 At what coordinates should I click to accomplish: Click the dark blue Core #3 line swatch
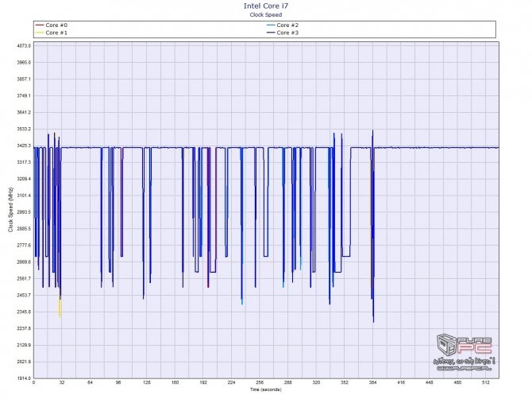click(x=271, y=33)
